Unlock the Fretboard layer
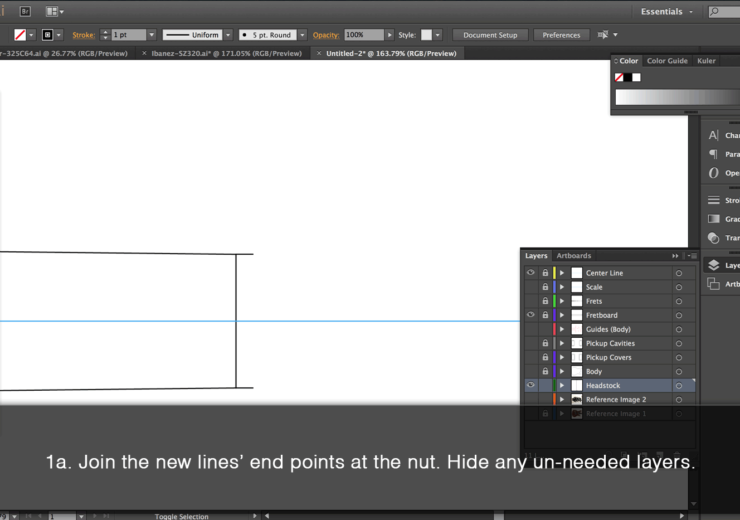The width and height of the screenshot is (740, 520). pos(545,315)
